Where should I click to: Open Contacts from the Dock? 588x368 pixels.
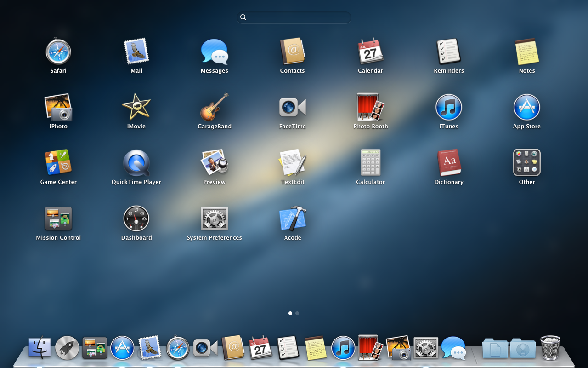tap(233, 348)
